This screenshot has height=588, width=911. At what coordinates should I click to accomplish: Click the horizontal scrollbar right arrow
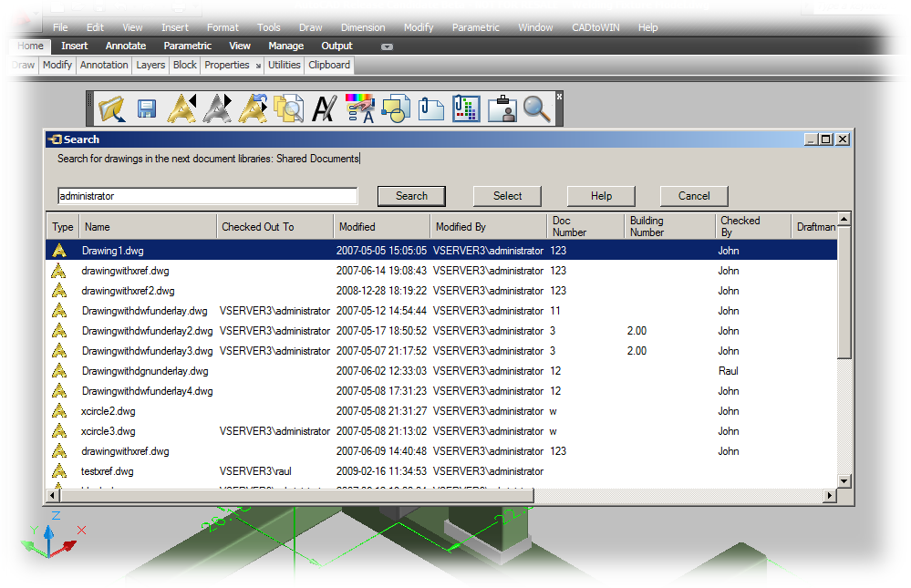click(830, 496)
